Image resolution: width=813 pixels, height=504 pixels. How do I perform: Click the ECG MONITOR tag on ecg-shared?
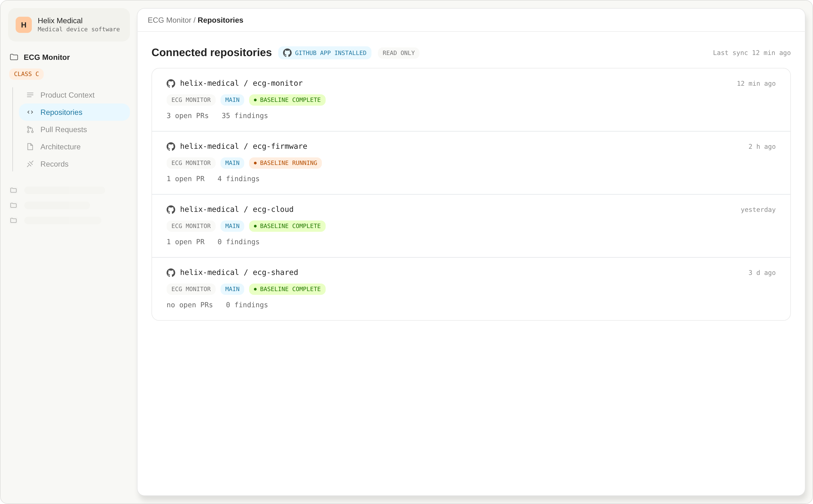[191, 289]
